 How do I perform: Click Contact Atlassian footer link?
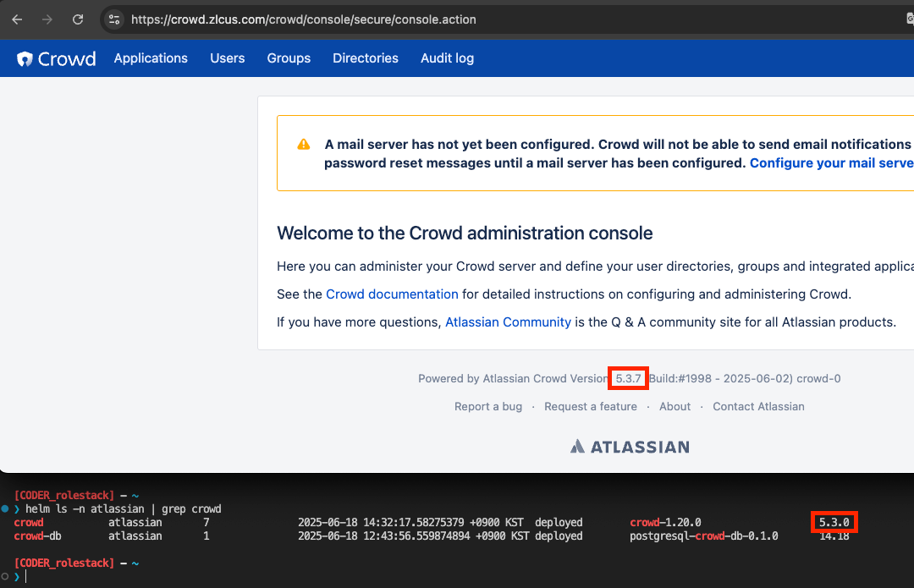click(x=758, y=407)
